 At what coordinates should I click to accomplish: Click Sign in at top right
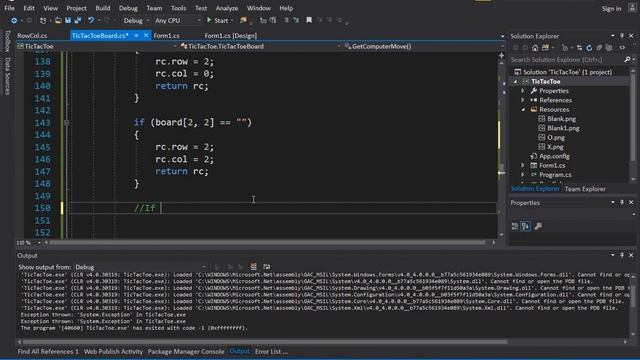[611, 9]
